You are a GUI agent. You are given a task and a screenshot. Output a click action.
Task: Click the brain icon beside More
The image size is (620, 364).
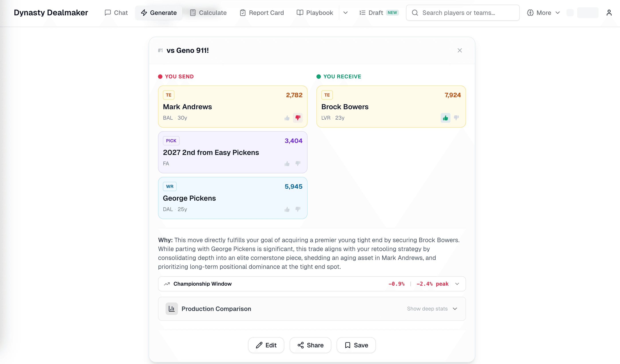click(530, 13)
